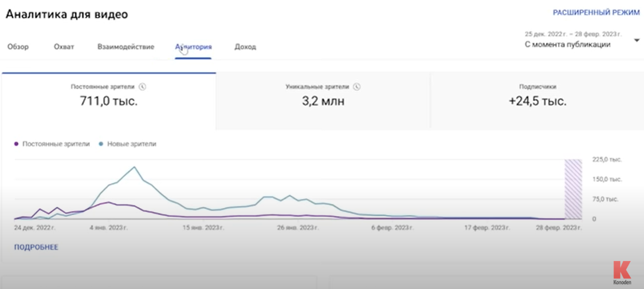Click the 225,0 тыс. y-axis label
This screenshot has height=289, width=644.
pos(607,160)
